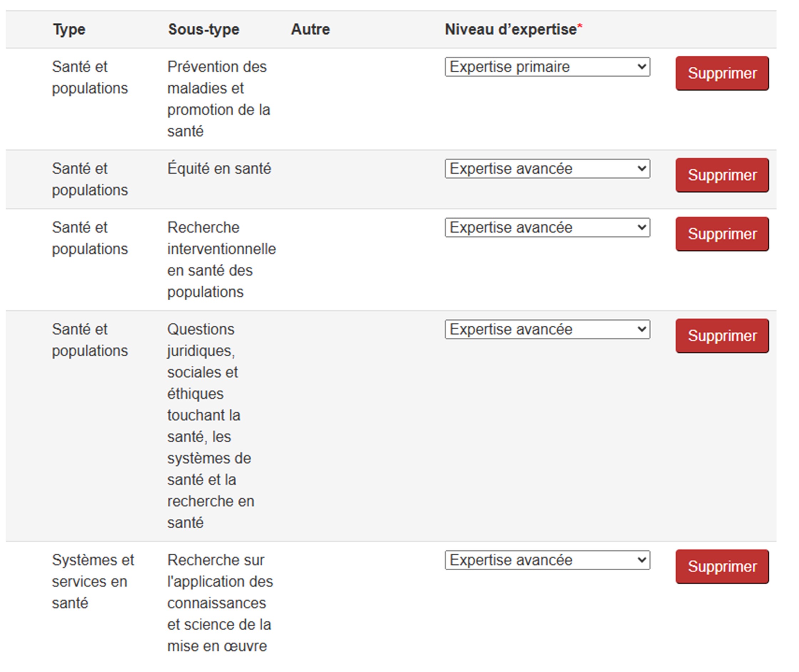Click the Systèmes et services en santé cell
Viewport: 799px width, 672px height.
click(93, 582)
